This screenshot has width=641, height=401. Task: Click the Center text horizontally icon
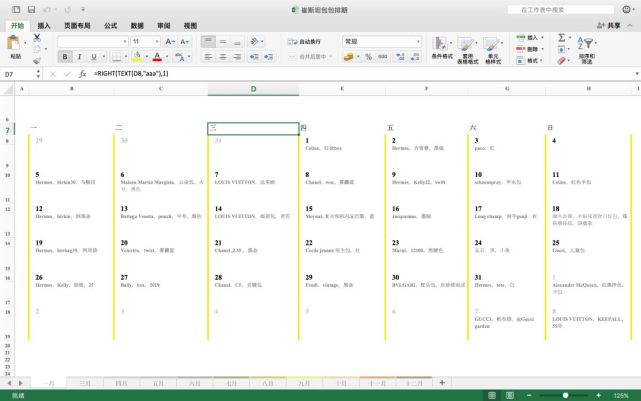[223, 57]
